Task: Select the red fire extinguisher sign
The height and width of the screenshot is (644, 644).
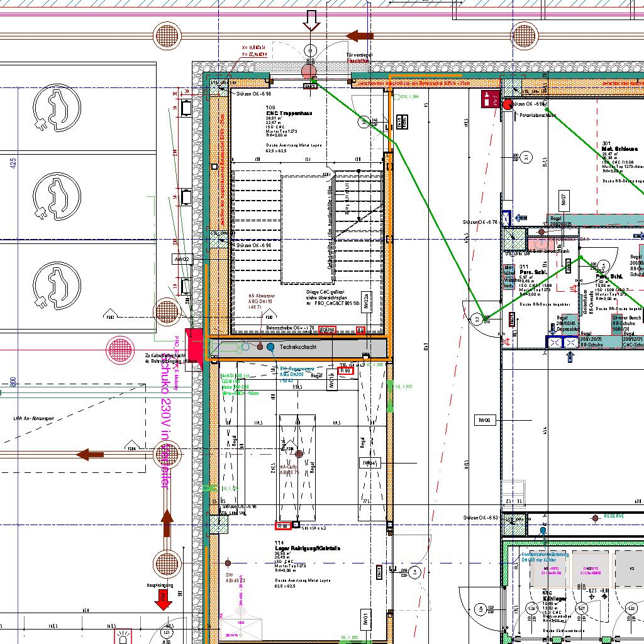Action: click(x=491, y=99)
